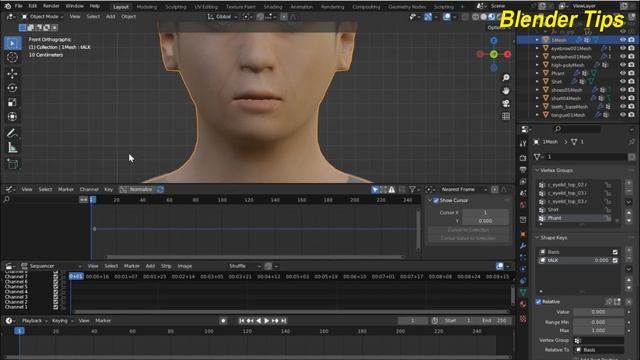Hide Shirt object with its eye icon

pyautogui.click(x=623, y=82)
